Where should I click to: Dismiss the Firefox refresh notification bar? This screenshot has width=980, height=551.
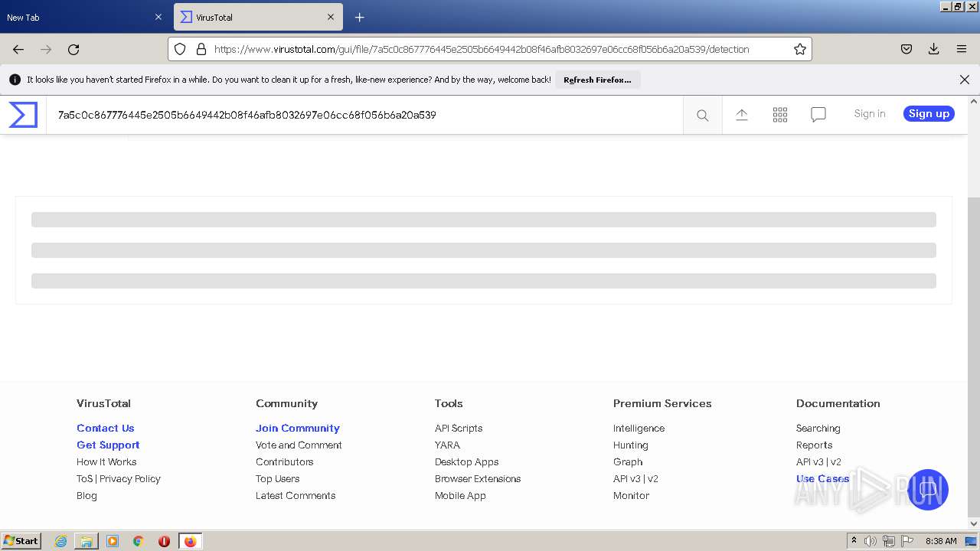(965, 80)
